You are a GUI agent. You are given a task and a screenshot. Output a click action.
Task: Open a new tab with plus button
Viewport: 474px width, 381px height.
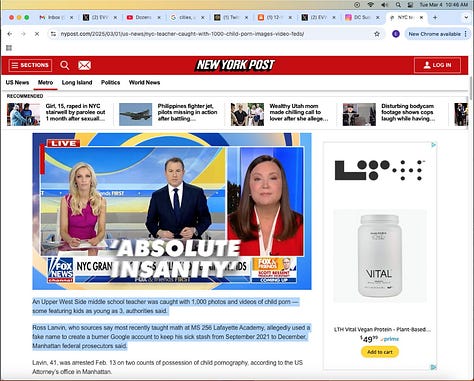435,17
